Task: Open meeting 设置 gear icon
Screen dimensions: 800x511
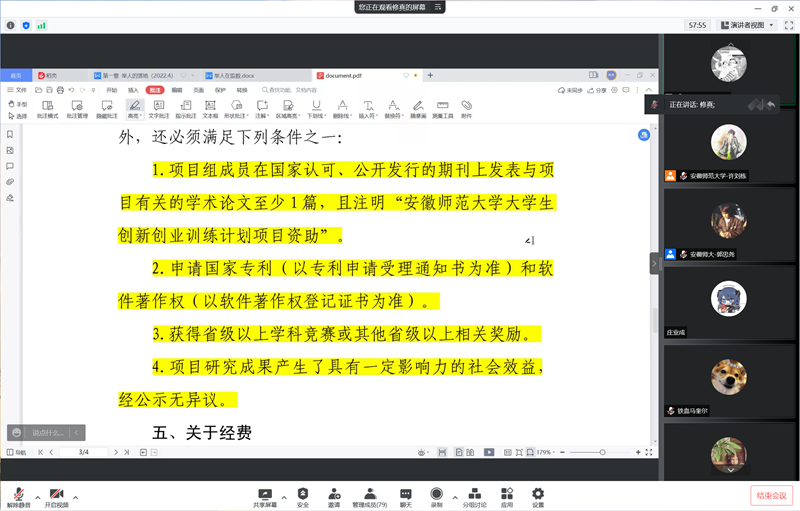Action: point(538,493)
